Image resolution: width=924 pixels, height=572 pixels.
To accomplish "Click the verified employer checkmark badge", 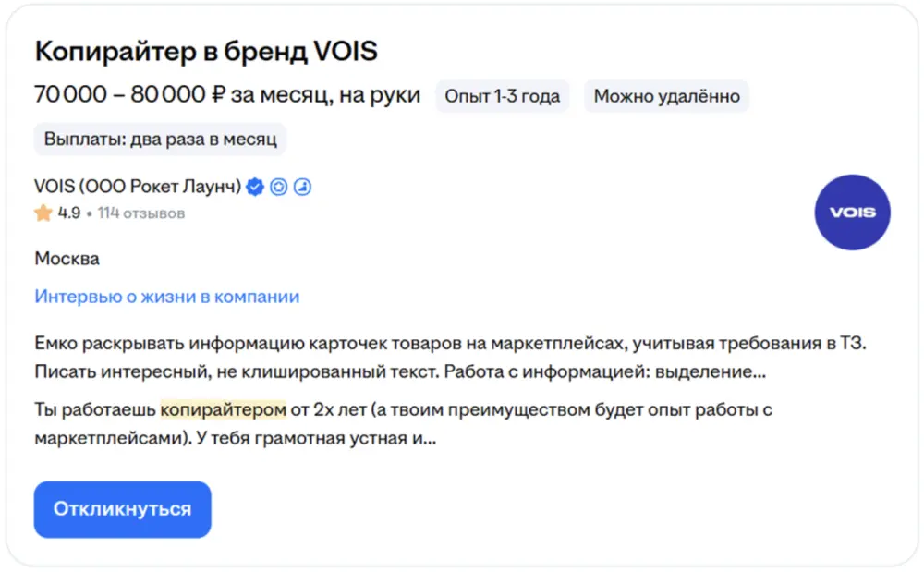I will coord(255,187).
